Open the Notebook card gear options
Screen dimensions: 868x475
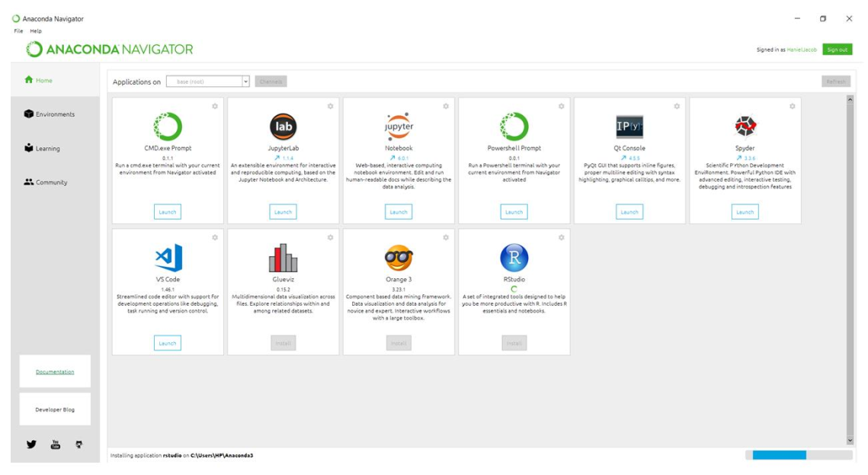tap(446, 106)
